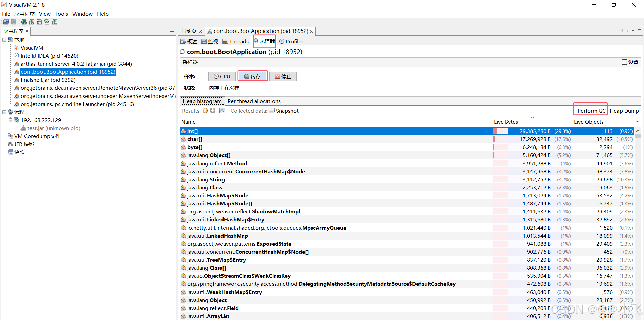The height and width of the screenshot is (320, 644).
Task: Start CPU sampling
Action: 222,76
